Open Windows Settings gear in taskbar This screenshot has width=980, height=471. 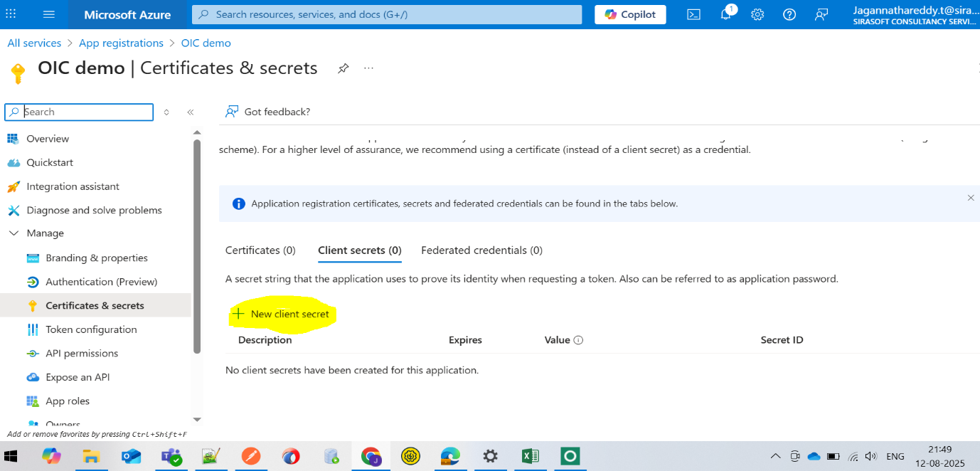coord(490,456)
